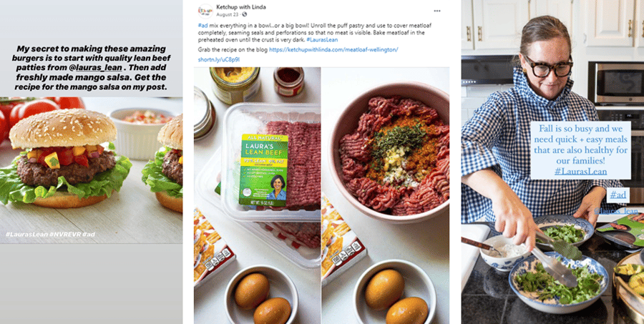The height and width of the screenshot is (324, 644).
Task: Click the Laura's Lean Beef green package label
Action: (263, 170)
